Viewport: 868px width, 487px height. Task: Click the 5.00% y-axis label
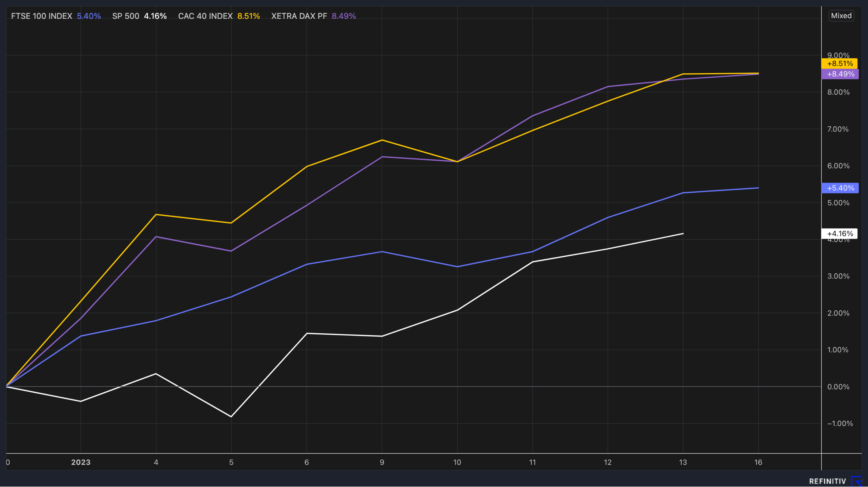pos(838,203)
